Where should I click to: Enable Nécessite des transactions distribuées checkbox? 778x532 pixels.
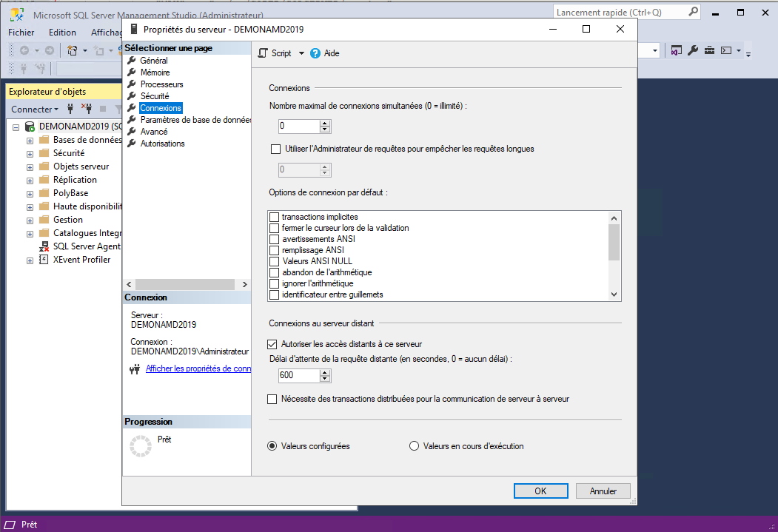tap(272, 399)
